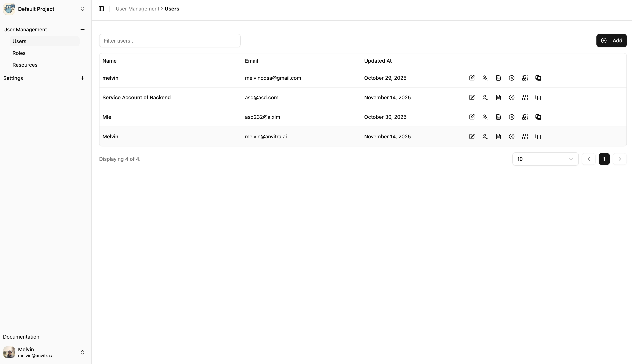Go to the next page using the right chevron
Viewport: 632px width, 364px height.
tap(620, 159)
